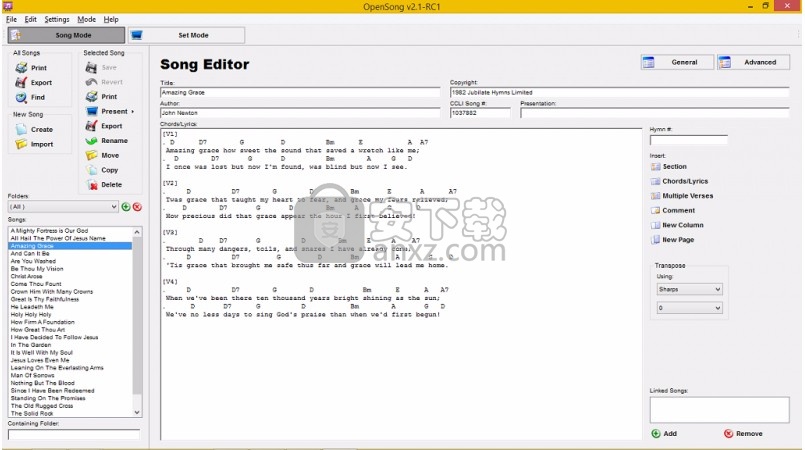The image size is (805, 450).
Task: Expand the Folders dropdown showing (All)
Action: tap(63, 207)
